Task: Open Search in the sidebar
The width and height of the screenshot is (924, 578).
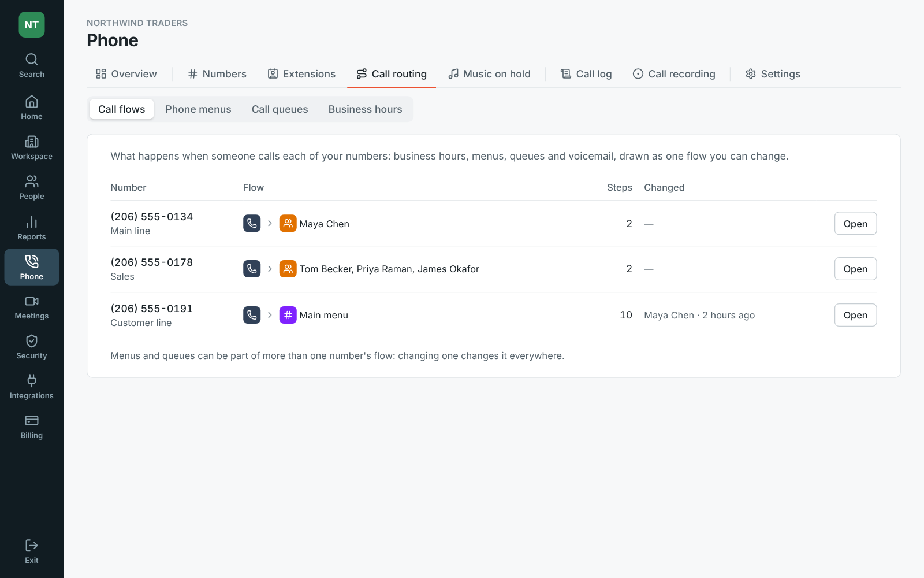Action: coord(32,66)
